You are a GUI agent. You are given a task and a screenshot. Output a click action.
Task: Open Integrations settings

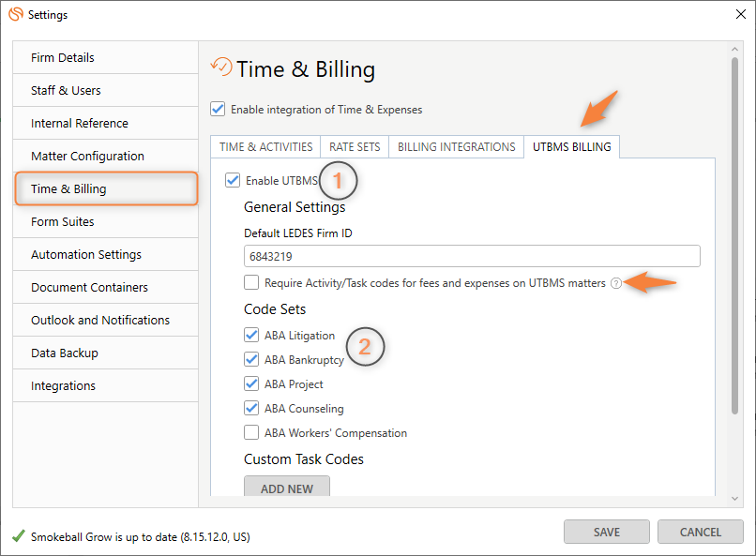pyautogui.click(x=106, y=385)
